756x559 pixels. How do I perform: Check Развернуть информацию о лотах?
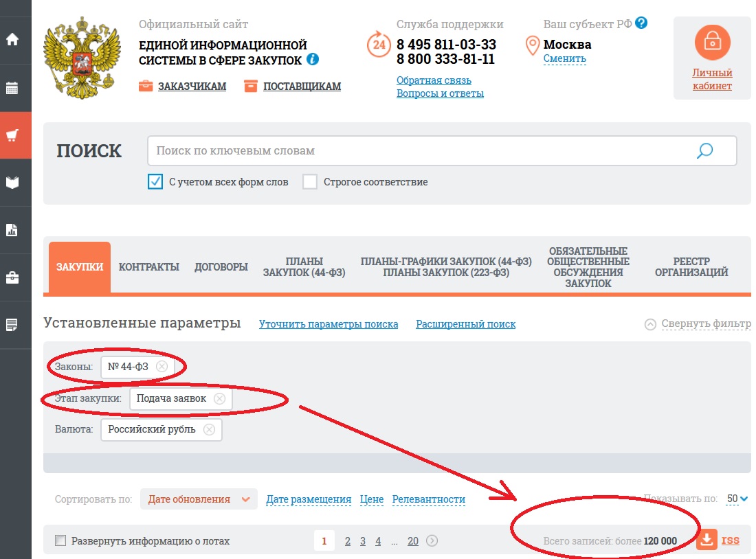(x=60, y=541)
